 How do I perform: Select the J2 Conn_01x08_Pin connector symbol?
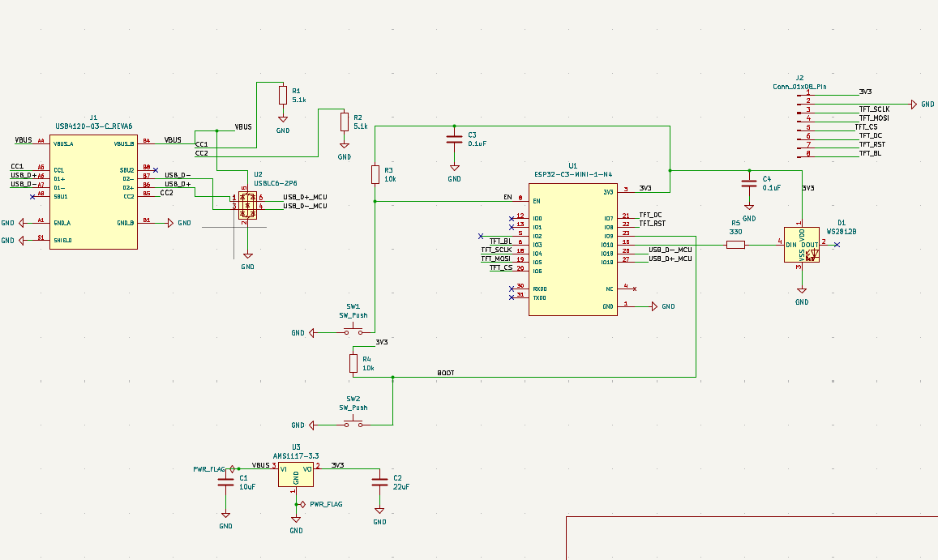click(804, 124)
